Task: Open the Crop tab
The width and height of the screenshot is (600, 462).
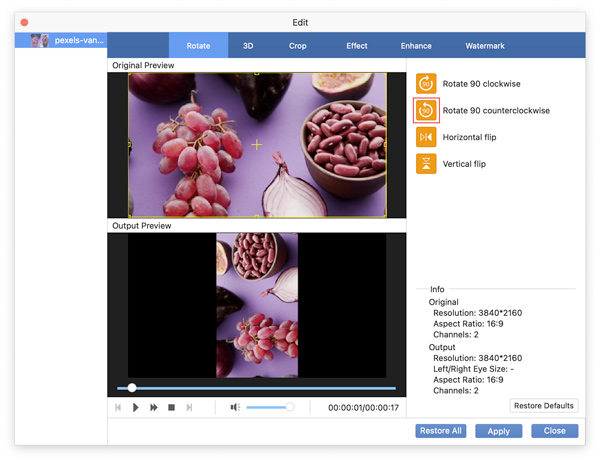Action: pyautogui.click(x=298, y=46)
